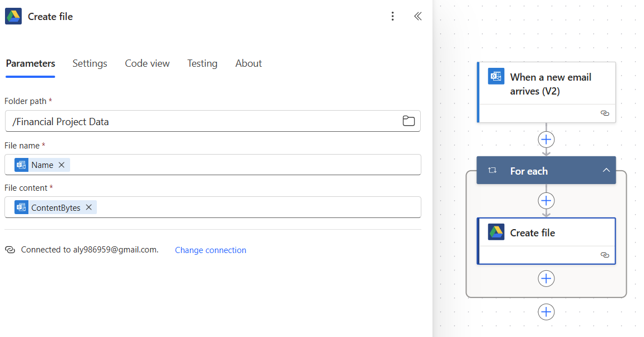
Task: Click the connection link icon beside Connected to
Action: pyautogui.click(x=10, y=250)
